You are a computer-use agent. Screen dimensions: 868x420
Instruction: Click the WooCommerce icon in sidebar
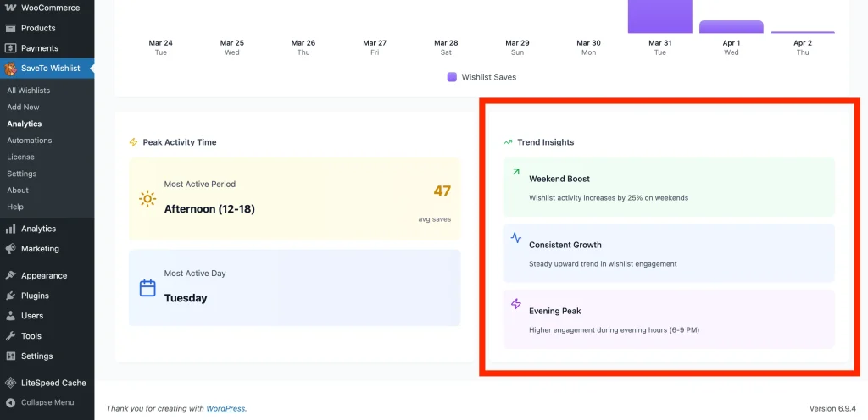tap(10, 8)
